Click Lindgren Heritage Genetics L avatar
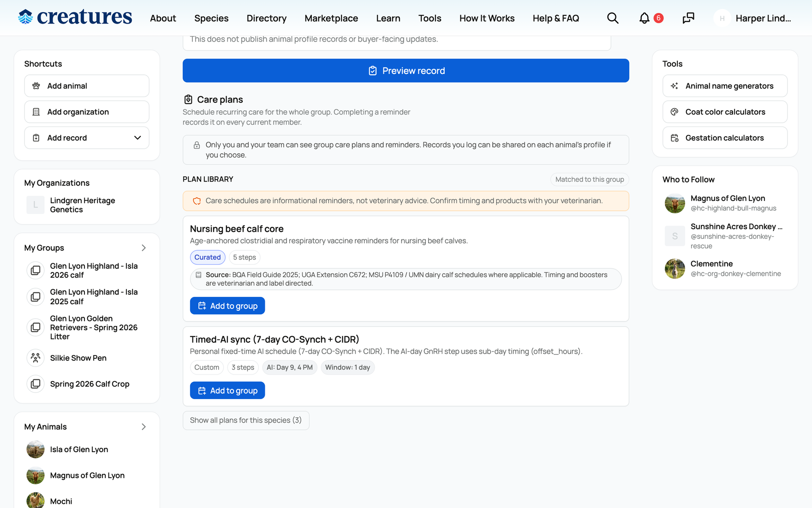Viewport: 812px width, 508px height. click(36, 205)
